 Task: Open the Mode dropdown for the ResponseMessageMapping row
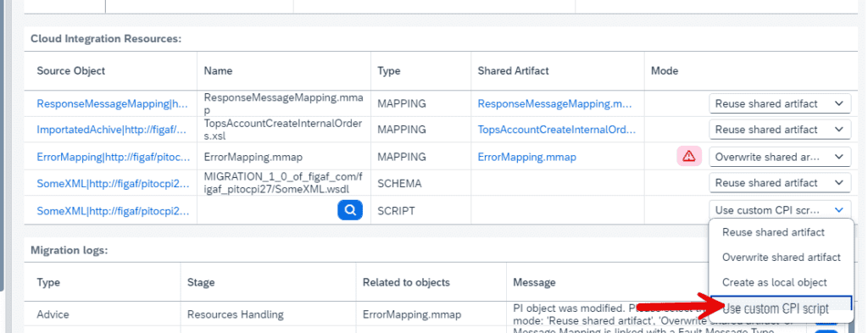point(780,103)
